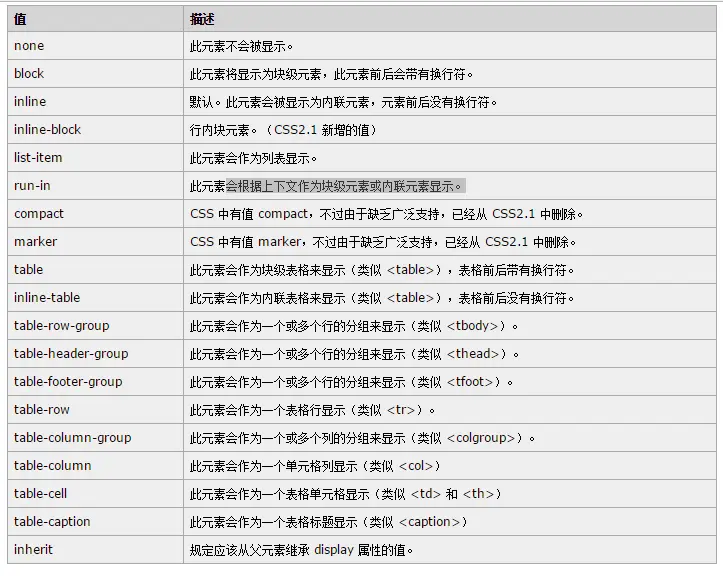The width and height of the screenshot is (723, 576).
Task: Click the 'table-footer-group' value cell
Action: click(x=95, y=381)
